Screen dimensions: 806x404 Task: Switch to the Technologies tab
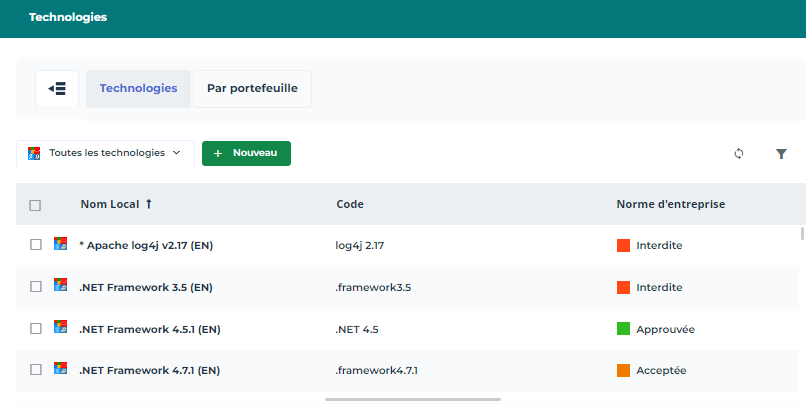click(x=138, y=88)
